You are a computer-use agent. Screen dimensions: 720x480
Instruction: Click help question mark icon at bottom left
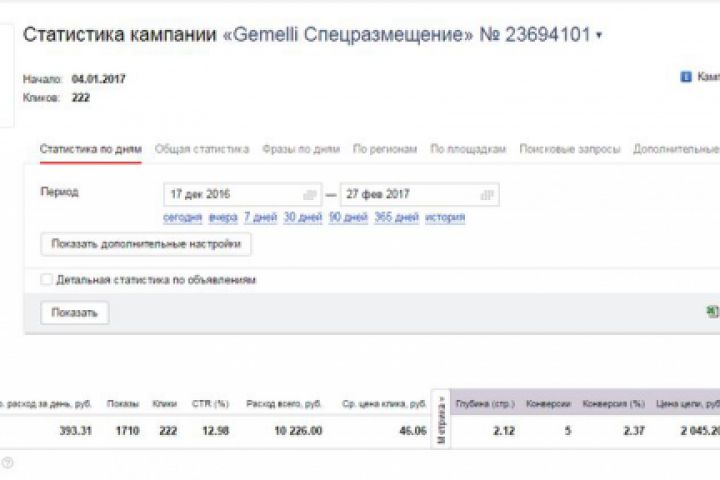(7, 463)
